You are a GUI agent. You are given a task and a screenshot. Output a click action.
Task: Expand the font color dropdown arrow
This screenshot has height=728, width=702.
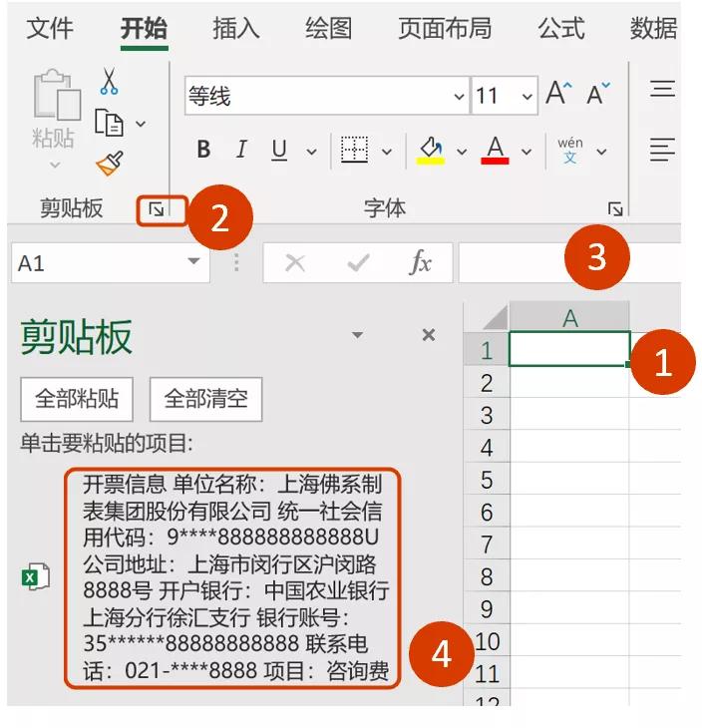pyautogui.click(x=526, y=152)
